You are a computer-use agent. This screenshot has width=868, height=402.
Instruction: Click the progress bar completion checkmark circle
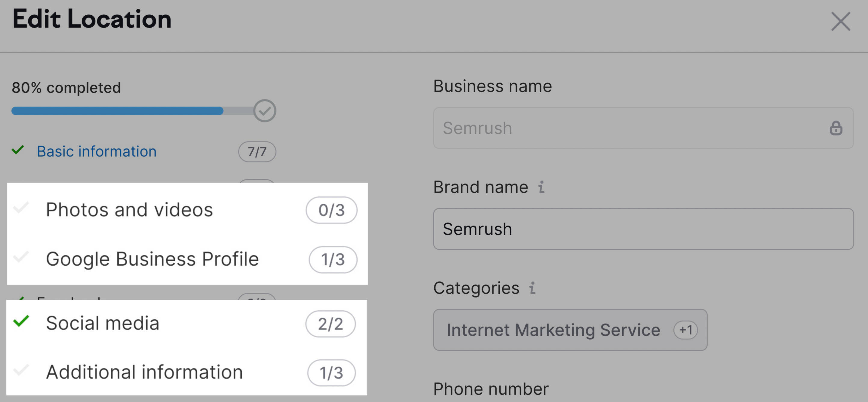(264, 111)
